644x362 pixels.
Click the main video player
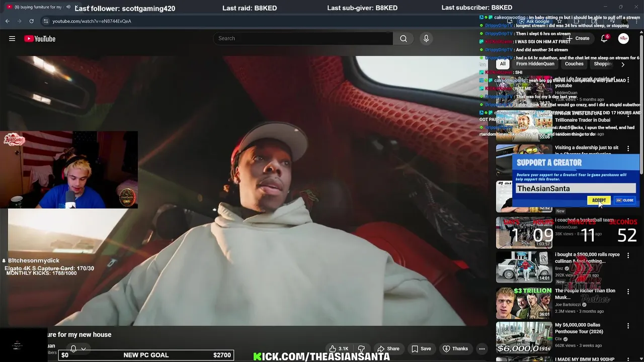244,190
